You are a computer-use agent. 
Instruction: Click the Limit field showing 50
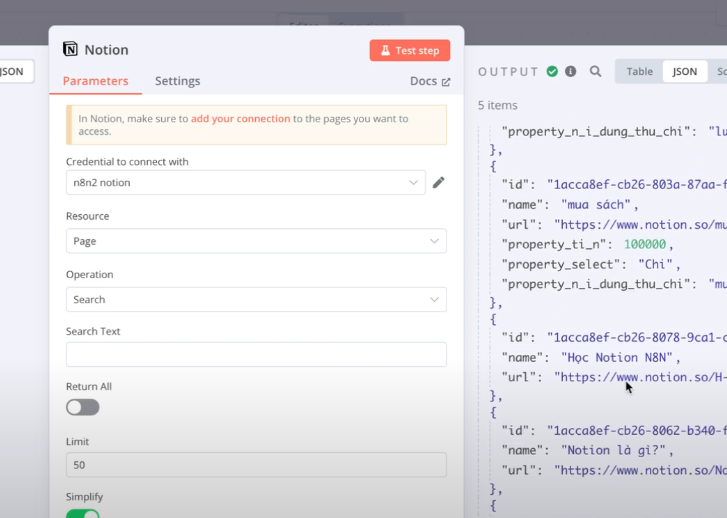[256, 465]
